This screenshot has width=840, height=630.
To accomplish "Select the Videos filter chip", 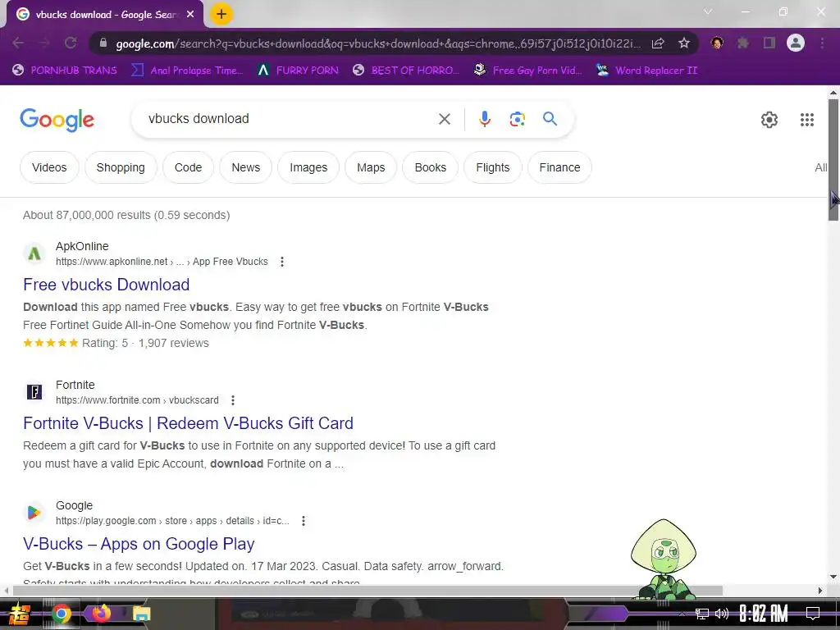I will pyautogui.click(x=49, y=167).
